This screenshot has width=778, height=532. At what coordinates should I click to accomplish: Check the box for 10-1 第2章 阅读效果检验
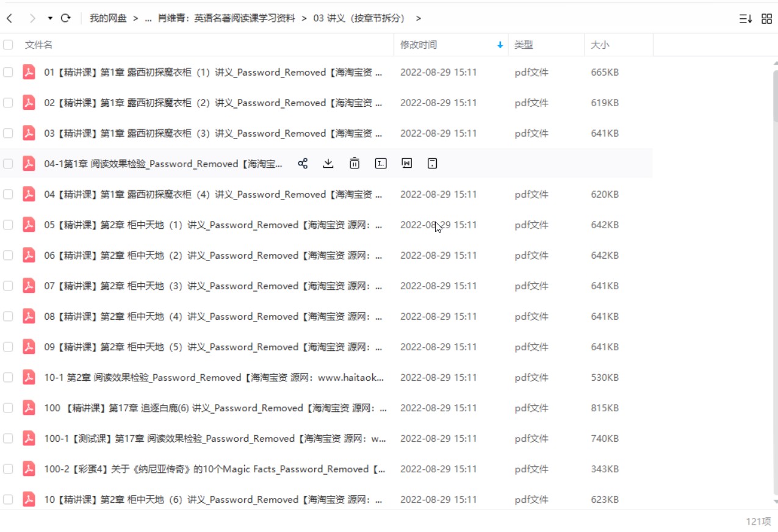(x=8, y=377)
